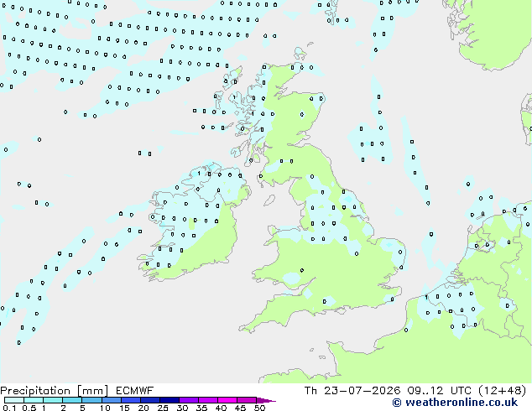532x411 pixels.
Task: Choose the 30–35 mm purple legend swatch
Action: pos(188,400)
